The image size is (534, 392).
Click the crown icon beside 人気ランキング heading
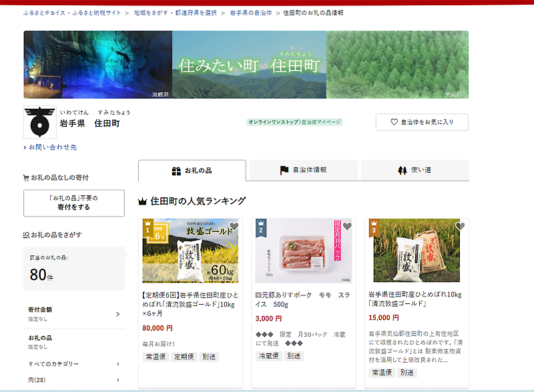tap(142, 201)
